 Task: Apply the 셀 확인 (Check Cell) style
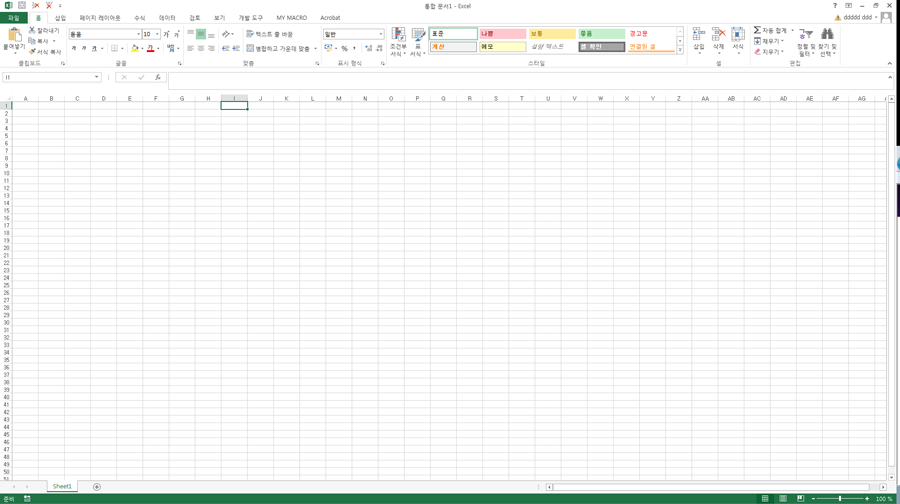tap(602, 46)
